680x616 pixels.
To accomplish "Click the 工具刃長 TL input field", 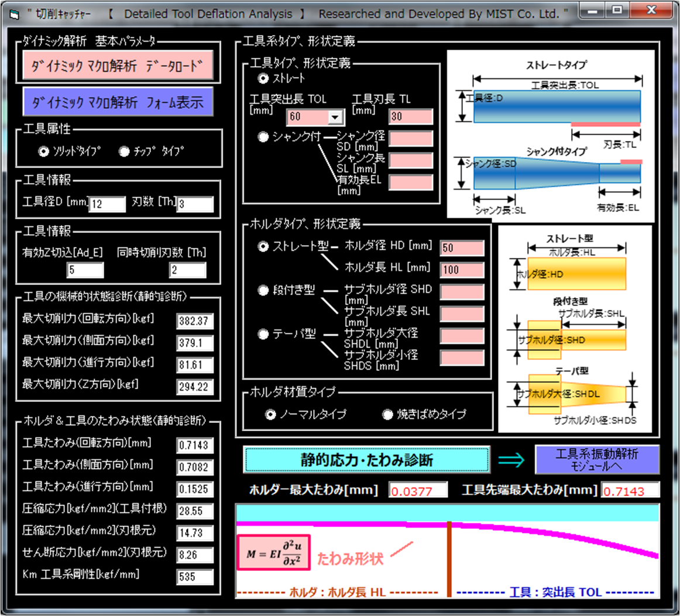I will 411,116.
